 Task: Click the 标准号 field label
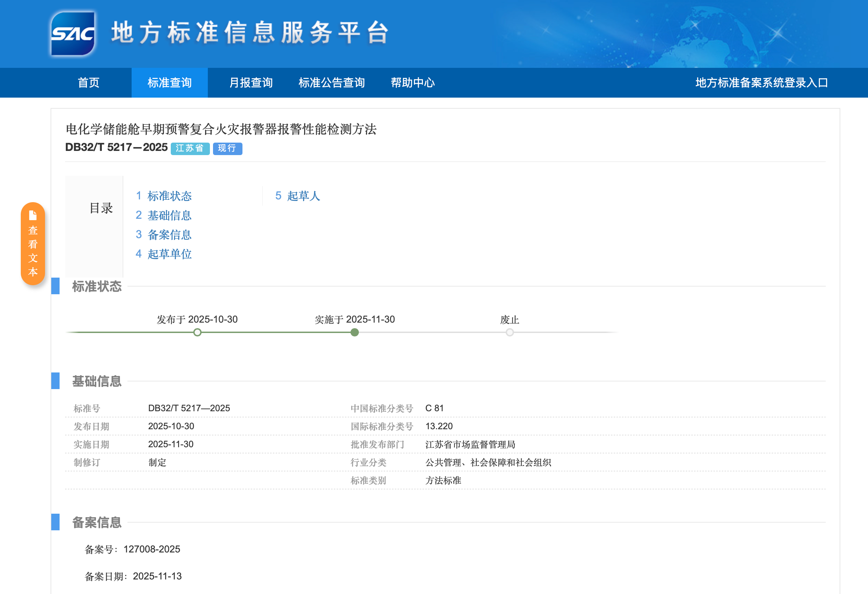pos(87,408)
